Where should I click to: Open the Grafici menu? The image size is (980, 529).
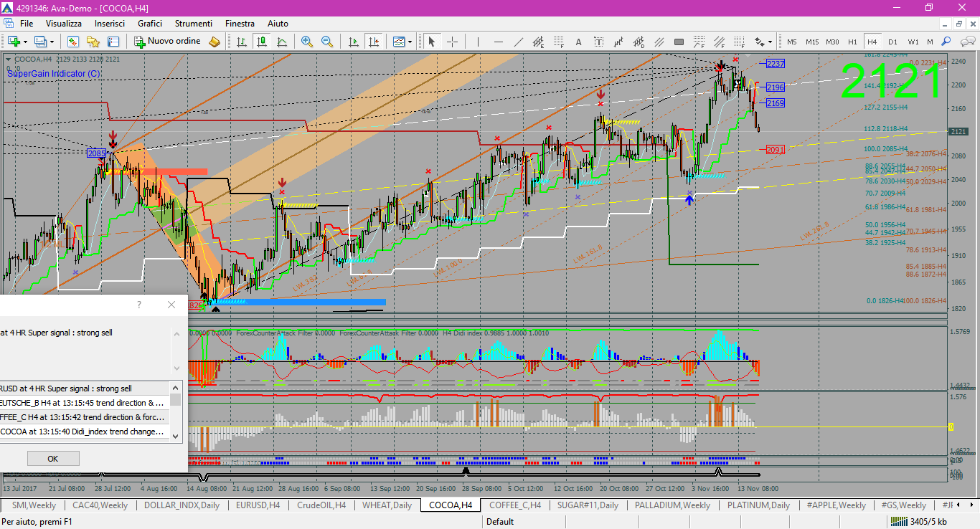click(150, 24)
